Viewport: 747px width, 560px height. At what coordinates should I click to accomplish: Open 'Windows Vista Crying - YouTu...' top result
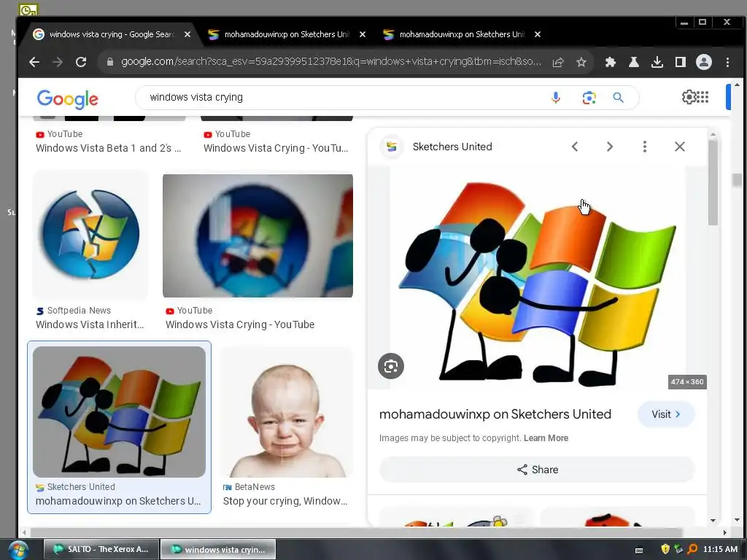(x=276, y=148)
